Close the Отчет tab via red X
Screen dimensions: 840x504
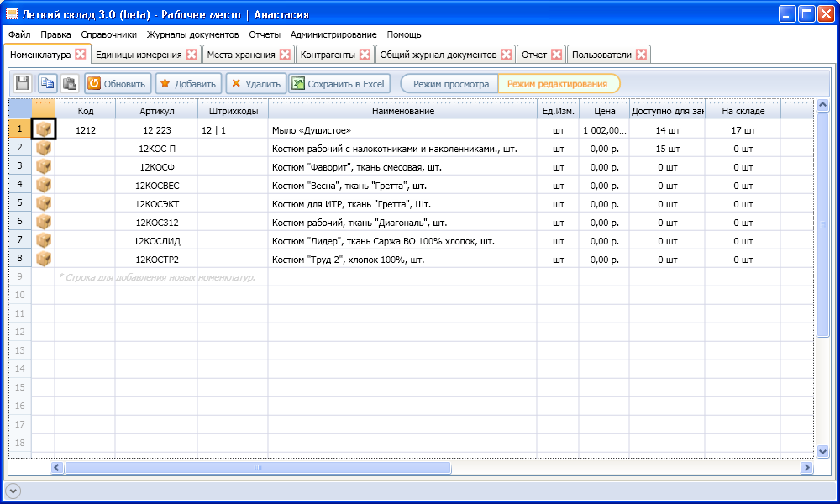tap(556, 55)
